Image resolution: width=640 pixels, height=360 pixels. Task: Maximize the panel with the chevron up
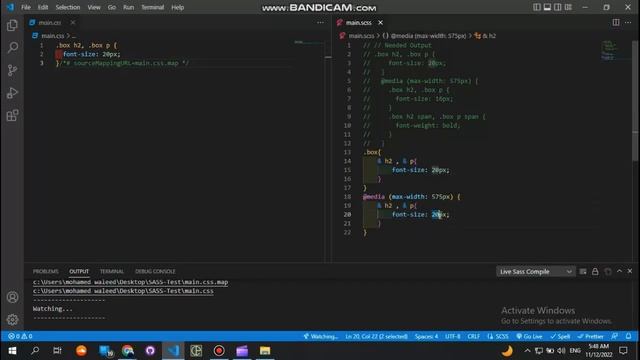tap(619, 271)
